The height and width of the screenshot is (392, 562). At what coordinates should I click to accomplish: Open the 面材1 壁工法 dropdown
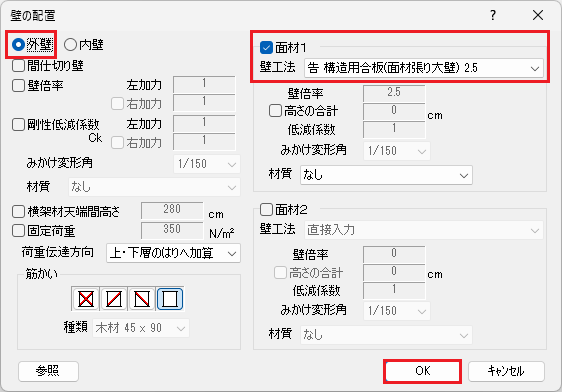coord(424,68)
